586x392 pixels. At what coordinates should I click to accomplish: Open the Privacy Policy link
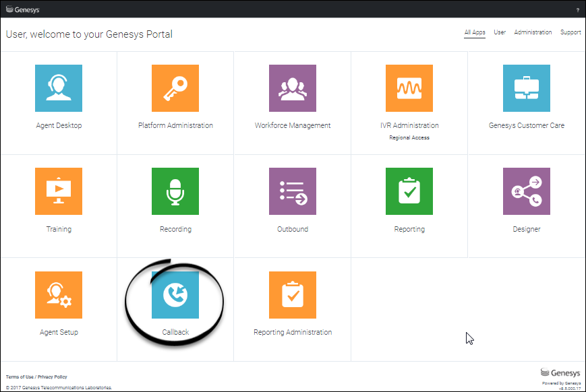(x=52, y=377)
